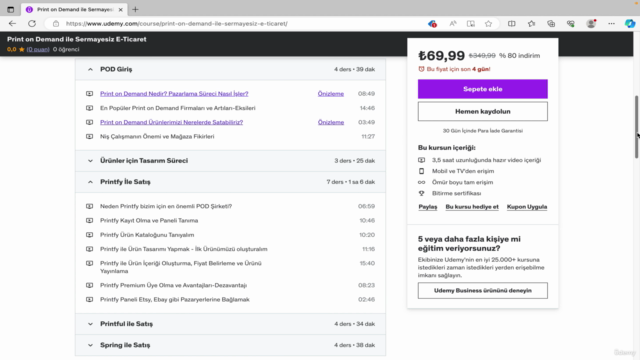Click the Paylaş link

click(x=428, y=207)
